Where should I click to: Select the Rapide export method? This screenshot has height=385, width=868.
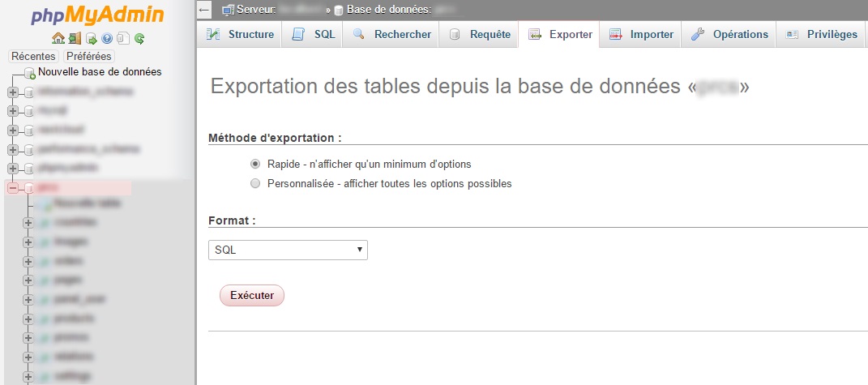click(x=255, y=164)
